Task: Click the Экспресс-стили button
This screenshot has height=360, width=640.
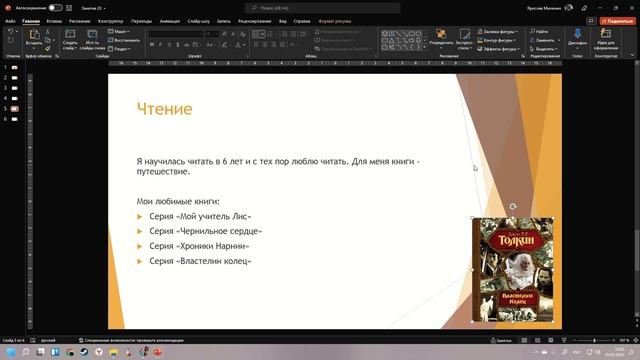Action: pyautogui.click(x=464, y=39)
